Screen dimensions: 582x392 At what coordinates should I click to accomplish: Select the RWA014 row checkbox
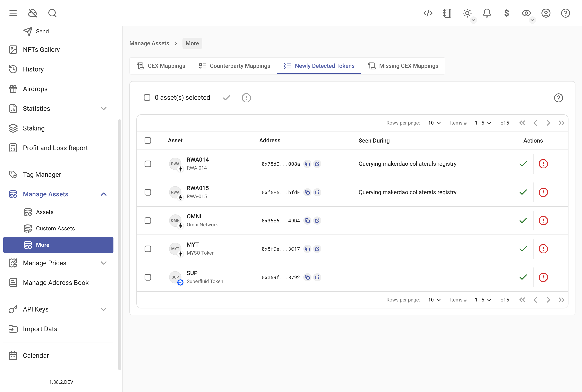tap(148, 164)
